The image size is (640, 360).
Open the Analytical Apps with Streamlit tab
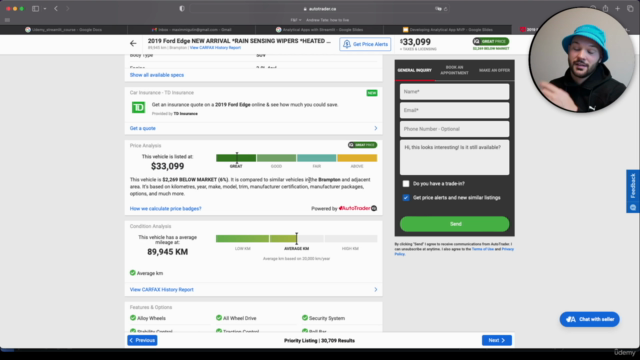pos(319,29)
